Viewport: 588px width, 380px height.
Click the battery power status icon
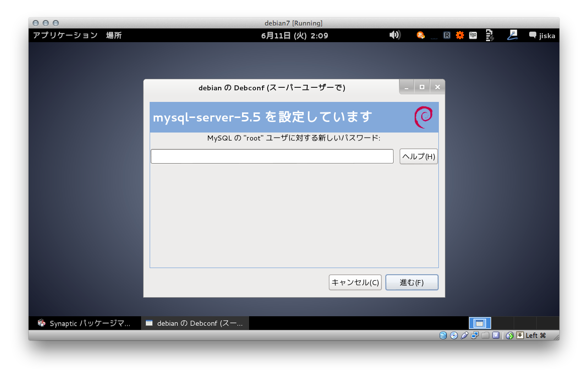tap(490, 35)
